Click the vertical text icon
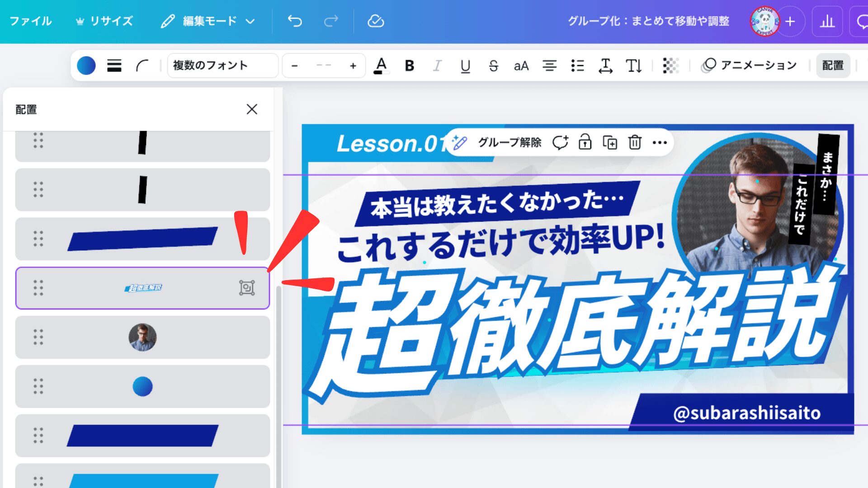 click(x=633, y=66)
